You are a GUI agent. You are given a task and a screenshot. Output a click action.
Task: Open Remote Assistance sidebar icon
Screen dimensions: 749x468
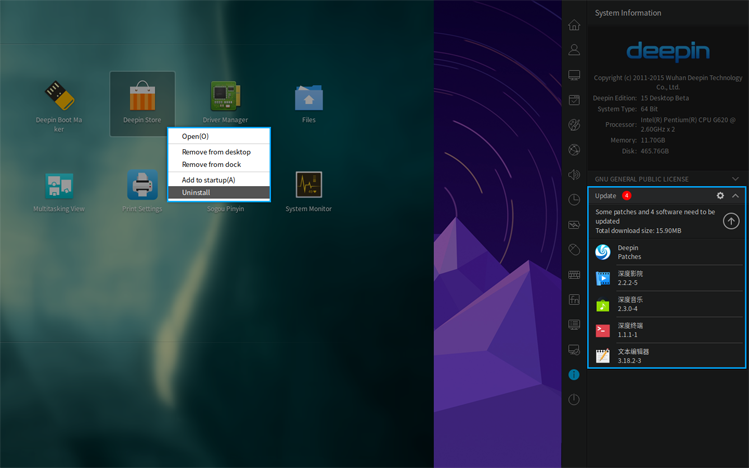pyautogui.click(x=574, y=350)
